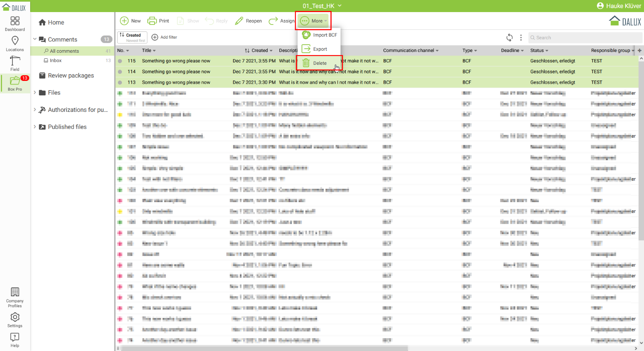Open the Settings gear icon
Screen dimensions: 644x351
(15, 320)
